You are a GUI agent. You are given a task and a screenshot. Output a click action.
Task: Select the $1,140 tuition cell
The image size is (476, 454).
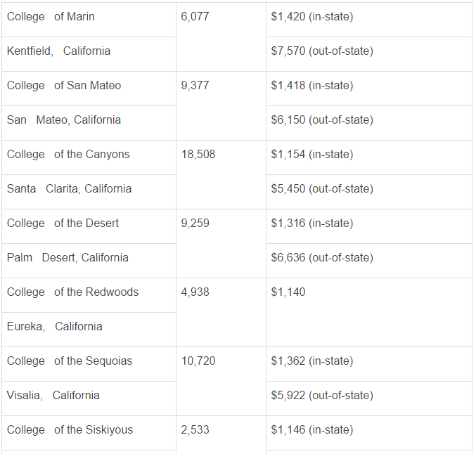369,313
